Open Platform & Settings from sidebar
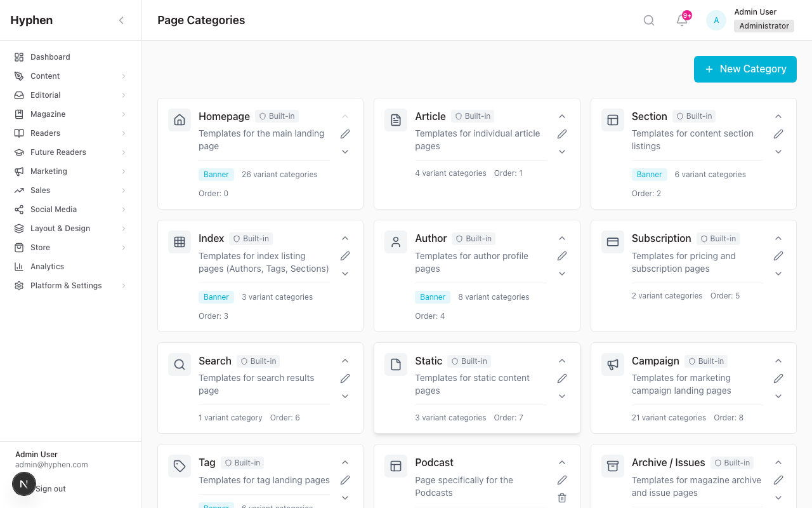Viewport: 812px width, 508px height. click(65, 285)
